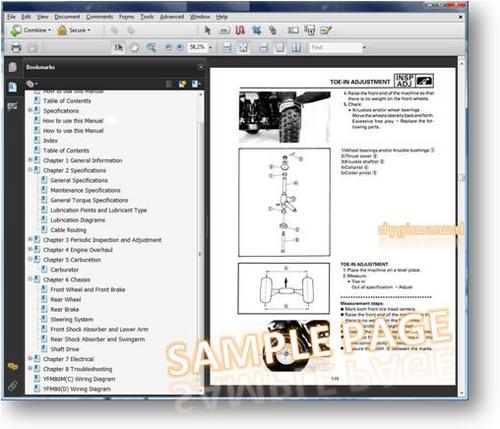Screen dimensions: 500x429
Task: Select the Link tool
Action: coord(273,31)
